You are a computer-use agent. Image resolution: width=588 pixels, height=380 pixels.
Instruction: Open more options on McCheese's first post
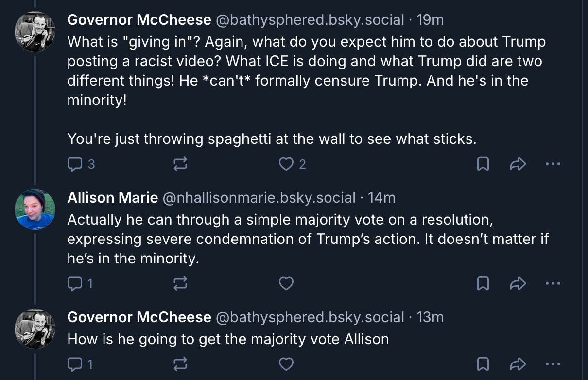pyautogui.click(x=553, y=164)
